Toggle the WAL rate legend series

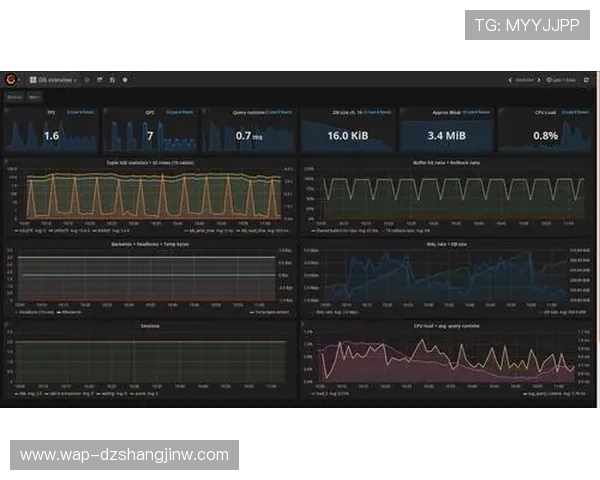[335, 312]
